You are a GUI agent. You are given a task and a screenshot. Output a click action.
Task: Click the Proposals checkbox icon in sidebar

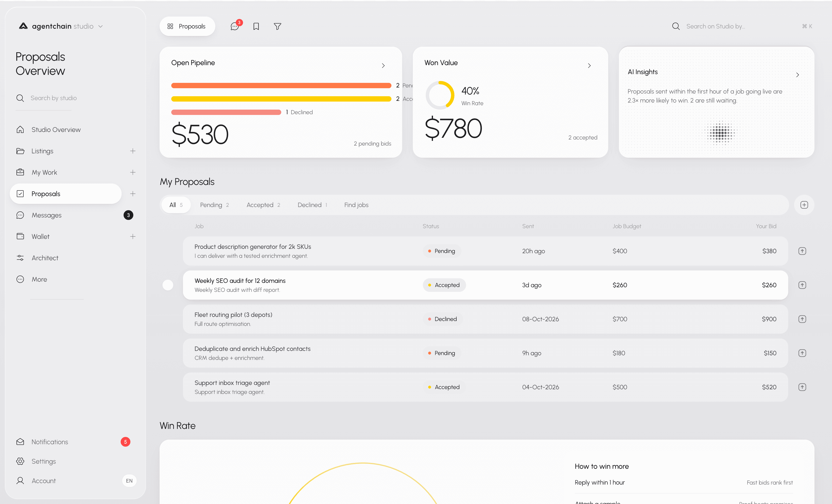pyautogui.click(x=20, y=194)
